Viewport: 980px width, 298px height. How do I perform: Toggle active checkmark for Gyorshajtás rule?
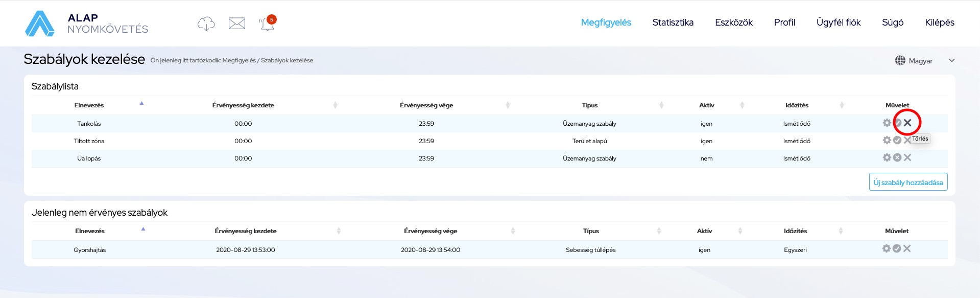point(897,248)
